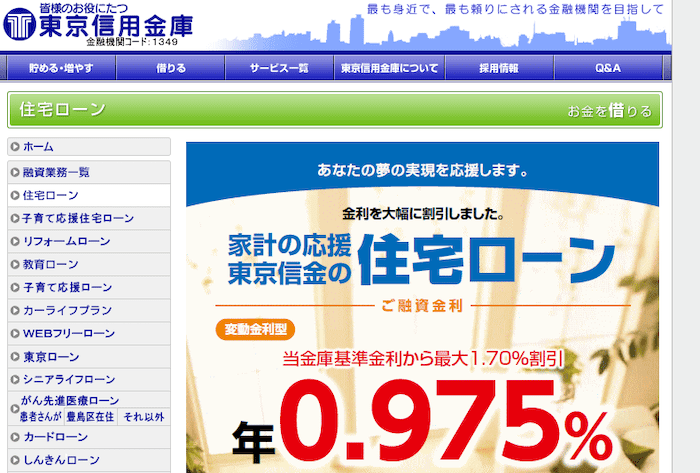This screenshot has width=700, height=473.
Task: Click the 当金庫基準金利から最大1.70%割引 text
Action: coord(423,358)
